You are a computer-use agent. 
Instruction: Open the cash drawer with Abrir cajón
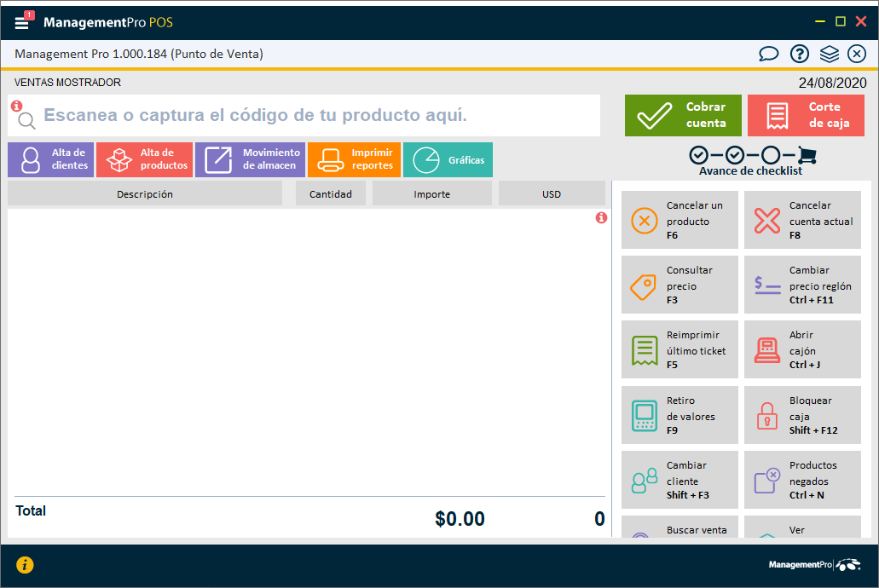[x=802, y=349]
